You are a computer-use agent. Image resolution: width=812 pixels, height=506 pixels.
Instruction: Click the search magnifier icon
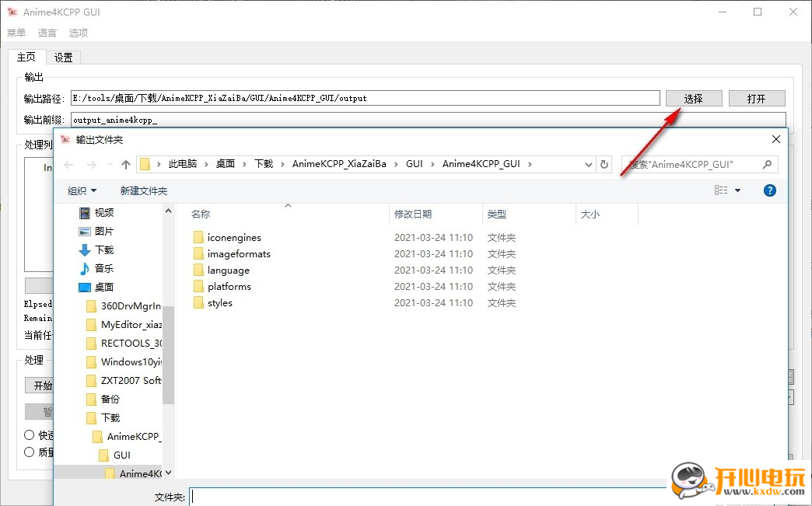[x=768, y=165]
